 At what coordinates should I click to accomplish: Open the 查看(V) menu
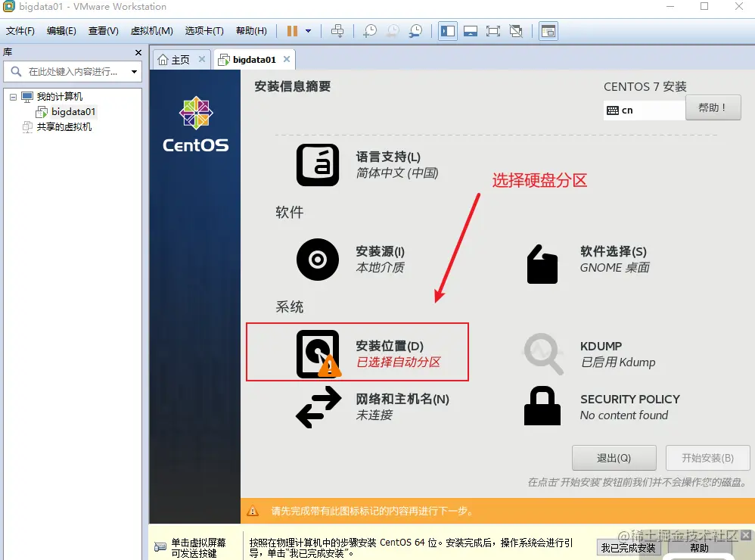(x=103, y=31)
